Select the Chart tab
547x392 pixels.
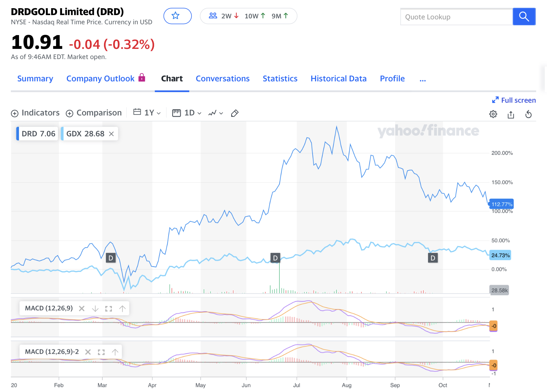tap(172, 79)
